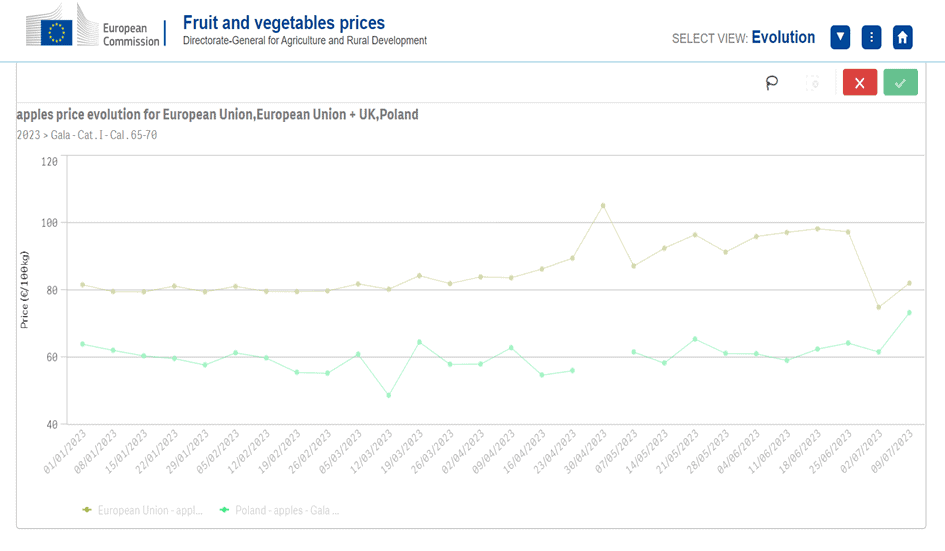Activate the lasso selection tool

(771, 83)
